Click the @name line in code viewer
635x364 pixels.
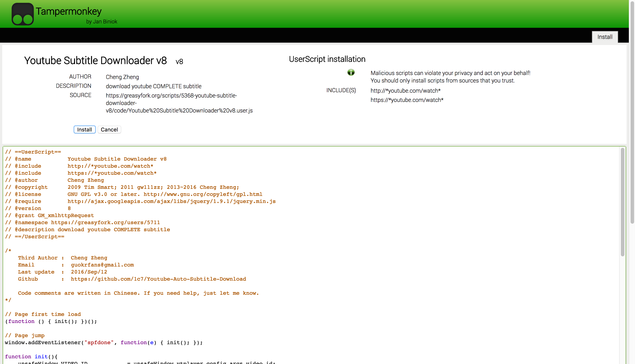click(x=86, y=159)
